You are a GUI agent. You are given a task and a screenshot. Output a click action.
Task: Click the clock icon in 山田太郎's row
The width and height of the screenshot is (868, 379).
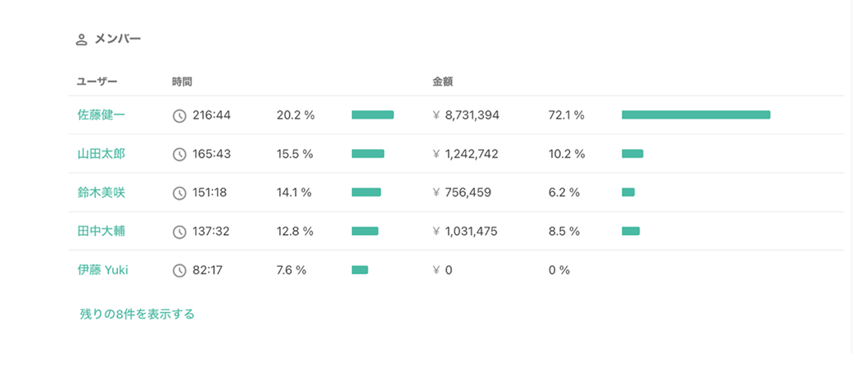point(179,154)
